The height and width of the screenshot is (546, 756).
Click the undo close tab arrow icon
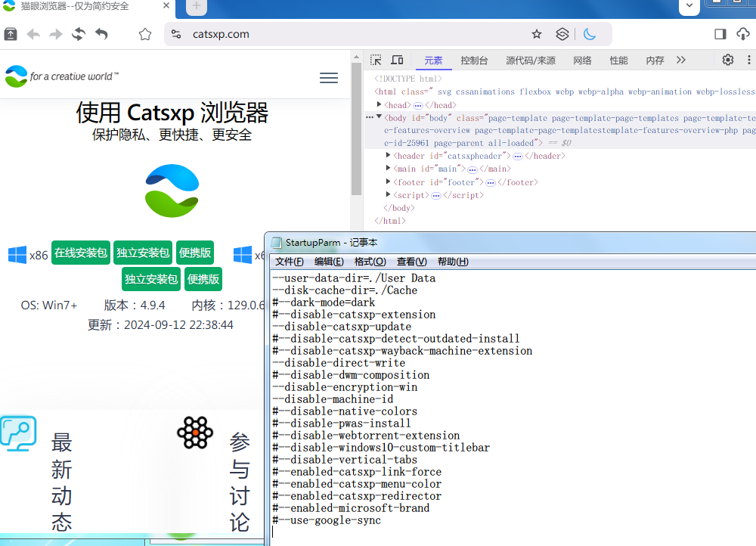(101, 34)
